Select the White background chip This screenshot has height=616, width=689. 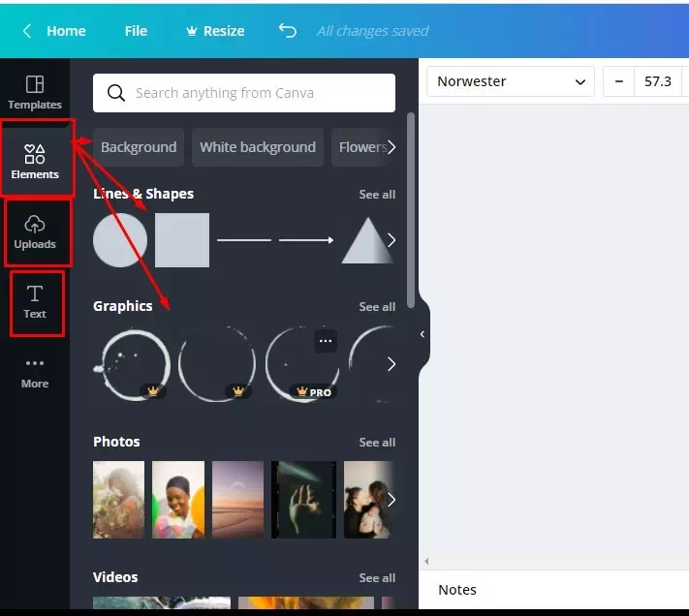click(x=258, y=147)
